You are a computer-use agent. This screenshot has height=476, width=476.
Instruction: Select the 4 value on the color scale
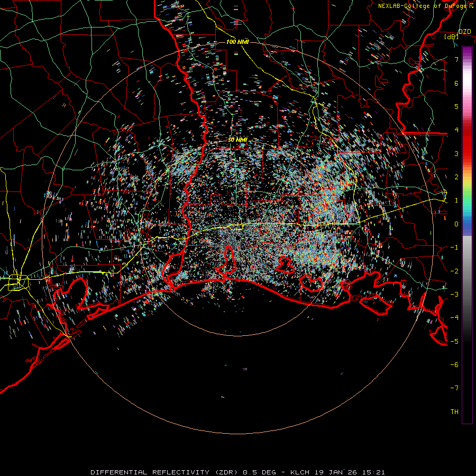click(456, 130)
